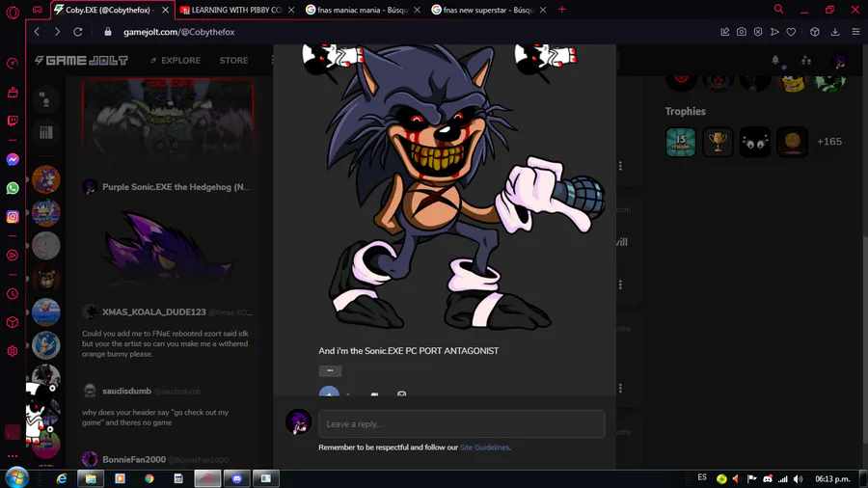Viewport: 868px width, 488px height.
Task: Open the STORE page
Action: point(233,61)
